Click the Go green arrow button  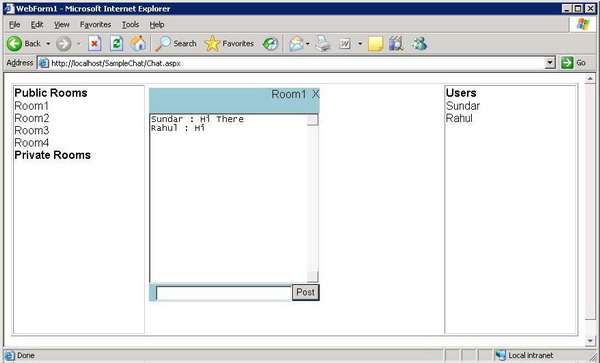coord(574,63)
